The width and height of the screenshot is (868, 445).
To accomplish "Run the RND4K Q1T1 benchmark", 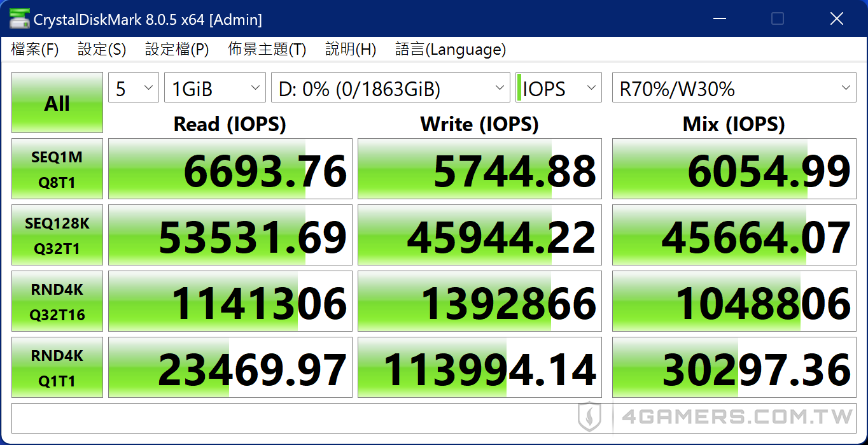I will 57,367.
